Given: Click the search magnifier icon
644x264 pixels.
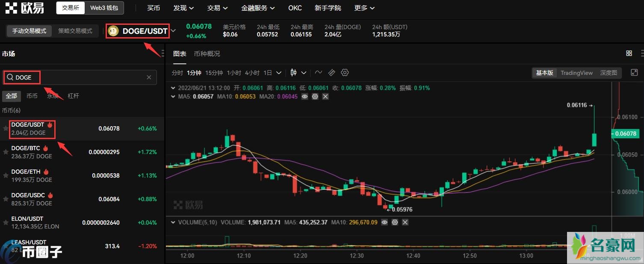Looking at the screenshot, I should pyautogui.click(x=10, y=77).
